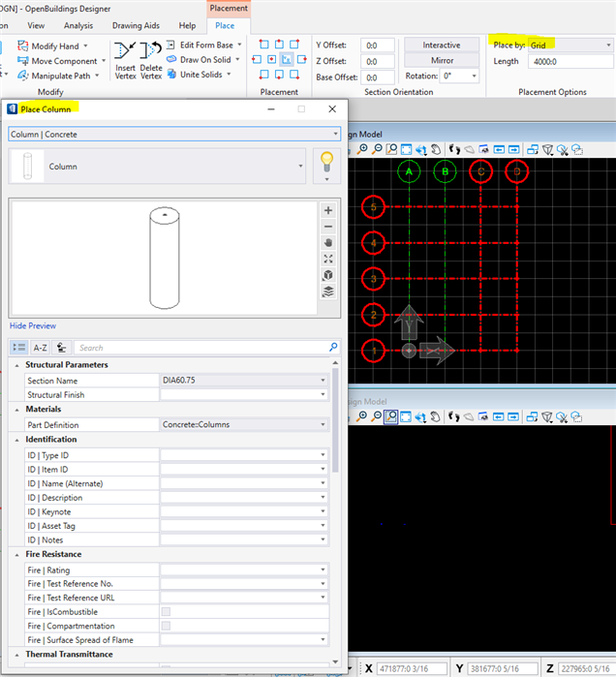
Task: Click Zoom In in bottom view toolbar
Action: click(361, 416)
